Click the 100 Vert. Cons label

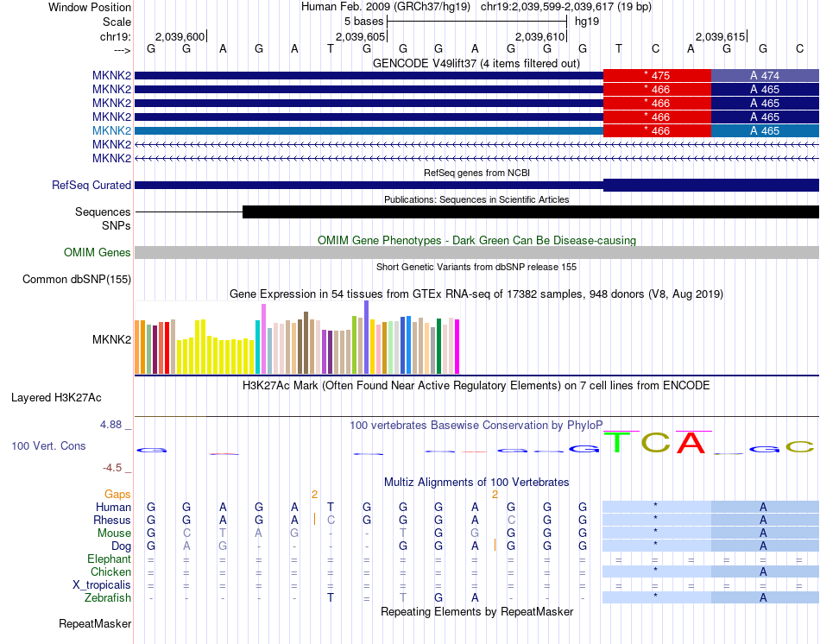pos(48,445)
